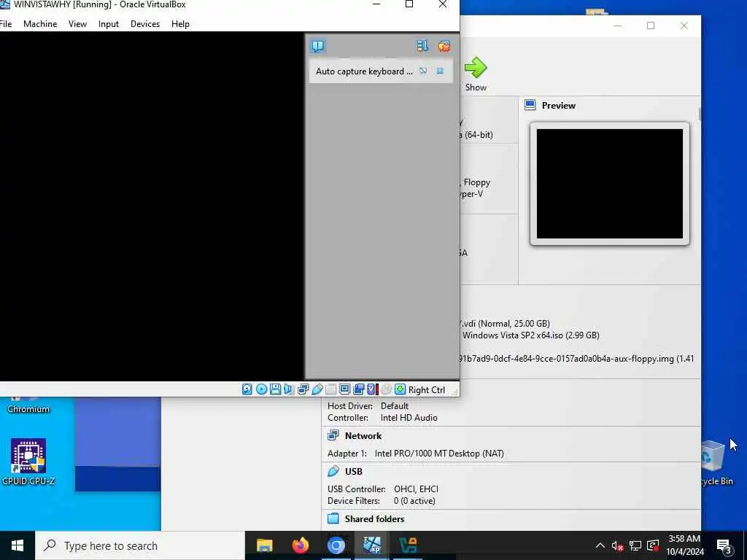
Task: Open the Windows Start menu
Action: click(18, 545)
